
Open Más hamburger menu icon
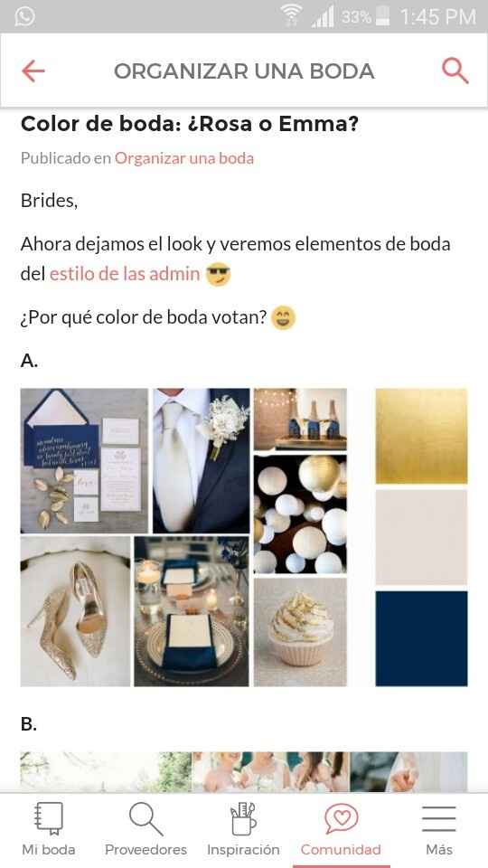439,819
